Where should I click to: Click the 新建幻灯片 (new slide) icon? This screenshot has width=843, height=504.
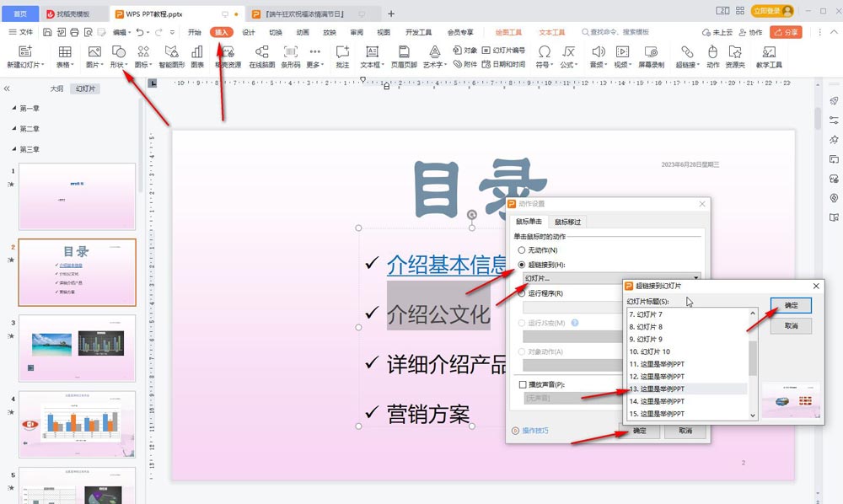(25, 51)
